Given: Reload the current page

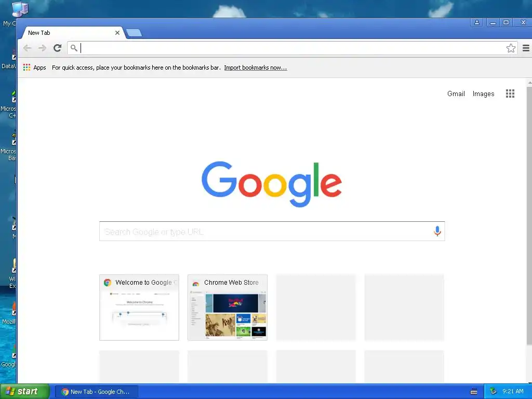Looking at the screenshot, I should click(x=57, y=48).
